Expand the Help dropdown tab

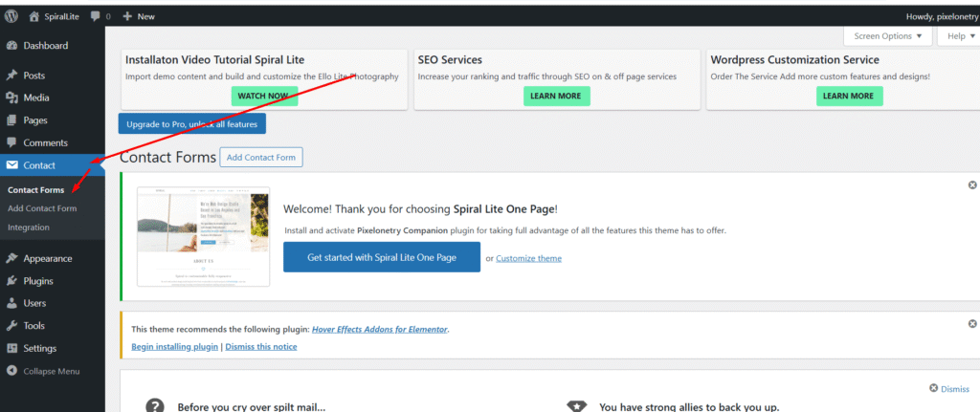click(960, 36)
